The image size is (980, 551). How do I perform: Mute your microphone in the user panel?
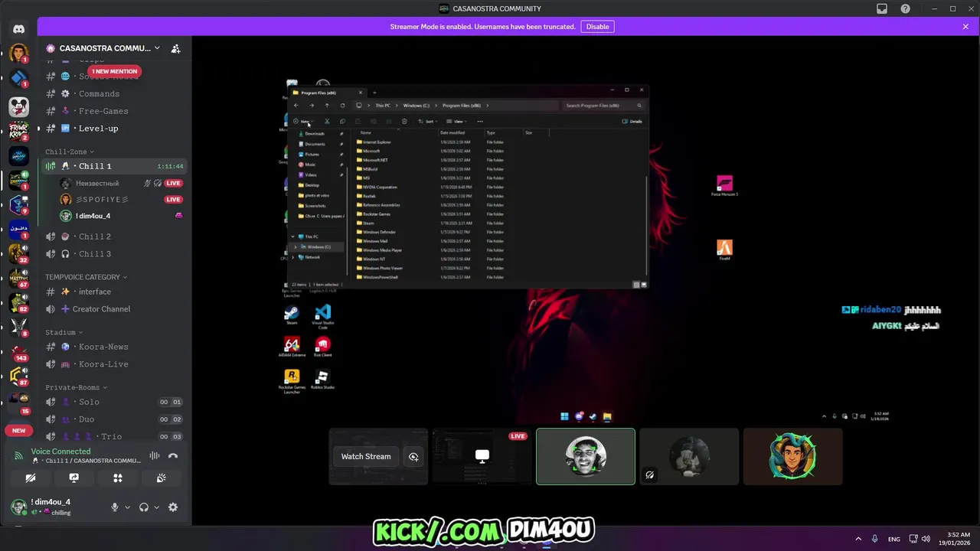click(x=115, y=507)
